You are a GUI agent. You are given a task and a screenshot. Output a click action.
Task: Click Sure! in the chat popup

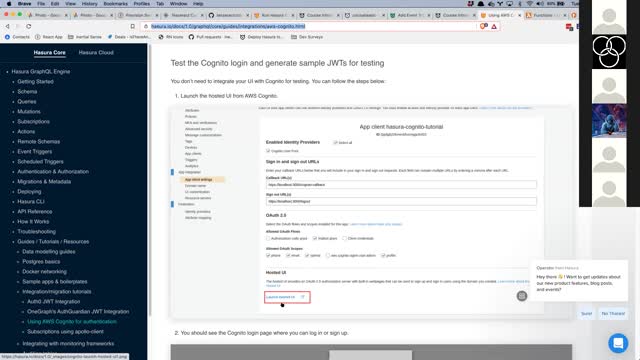(587, 313)
